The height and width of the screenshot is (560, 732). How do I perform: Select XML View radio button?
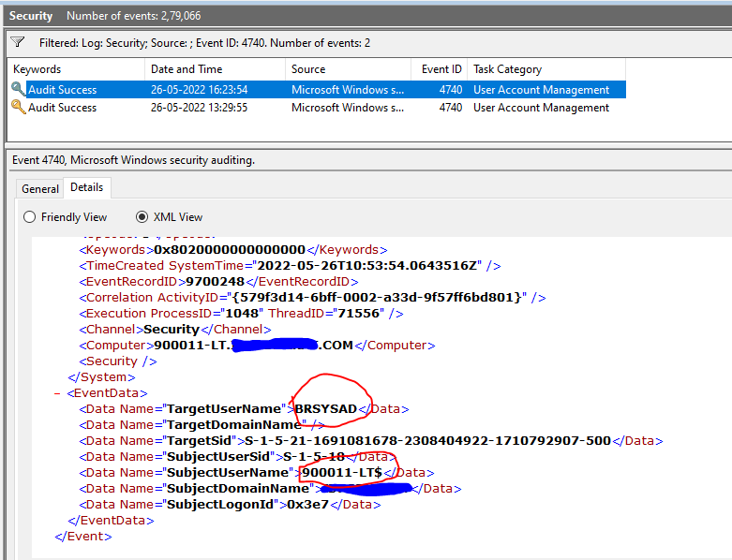pyautogui.click(x=142, y=217)
